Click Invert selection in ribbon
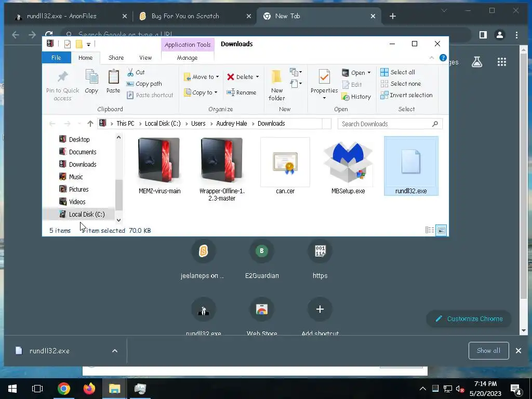 (406, 95)
